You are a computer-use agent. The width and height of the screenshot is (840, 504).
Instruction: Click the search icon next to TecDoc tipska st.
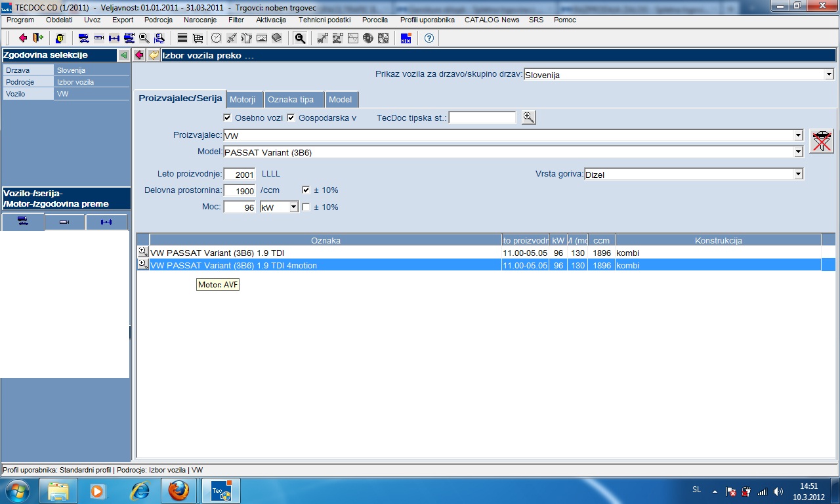coord(529,117)
